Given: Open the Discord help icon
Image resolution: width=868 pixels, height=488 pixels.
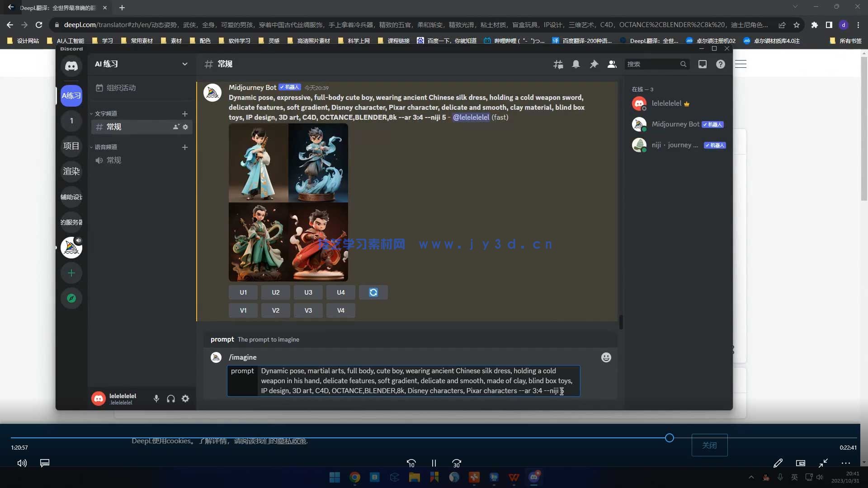Looking at the screenshot, I should [720, 64].
